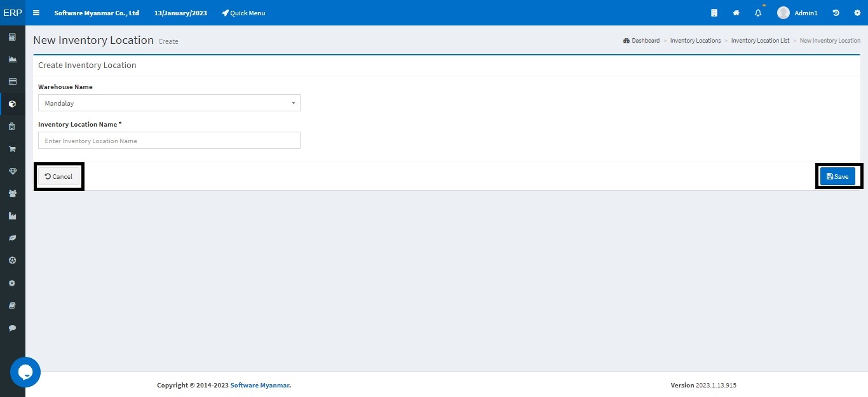
Task: Open the chat widget bubble
Action: (25, 372)
